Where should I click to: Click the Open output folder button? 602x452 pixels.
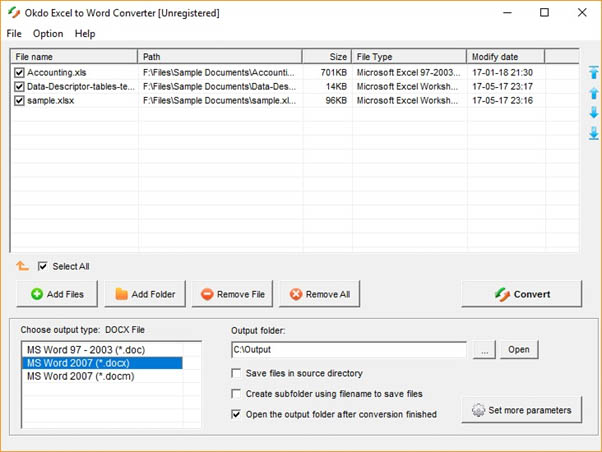click(519, 349)
